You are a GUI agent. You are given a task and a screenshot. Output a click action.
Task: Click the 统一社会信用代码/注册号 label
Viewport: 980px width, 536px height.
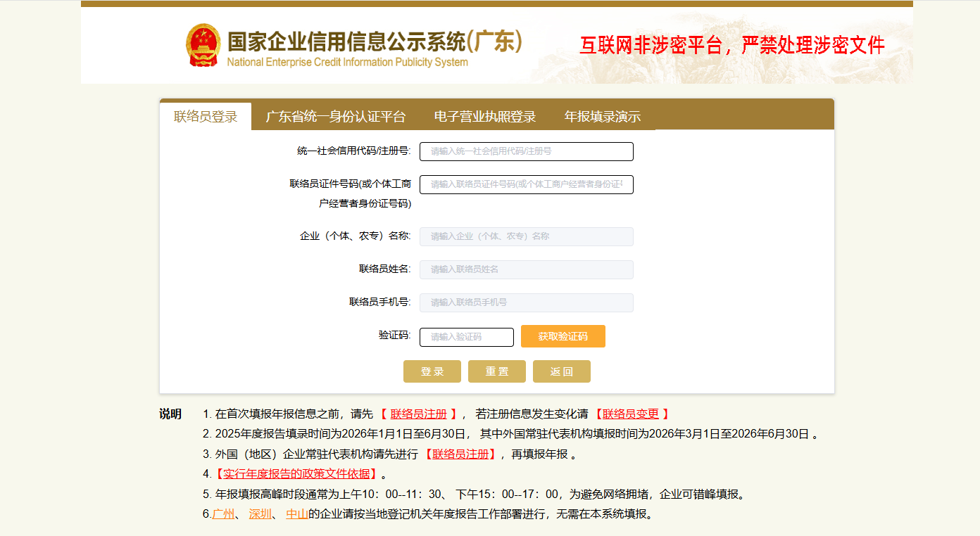pos(354,151)
